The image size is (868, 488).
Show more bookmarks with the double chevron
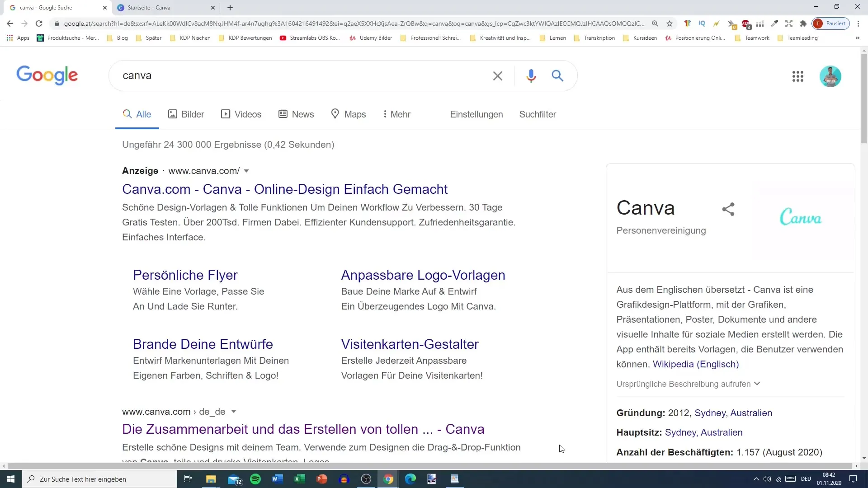[x=857, y=38]
